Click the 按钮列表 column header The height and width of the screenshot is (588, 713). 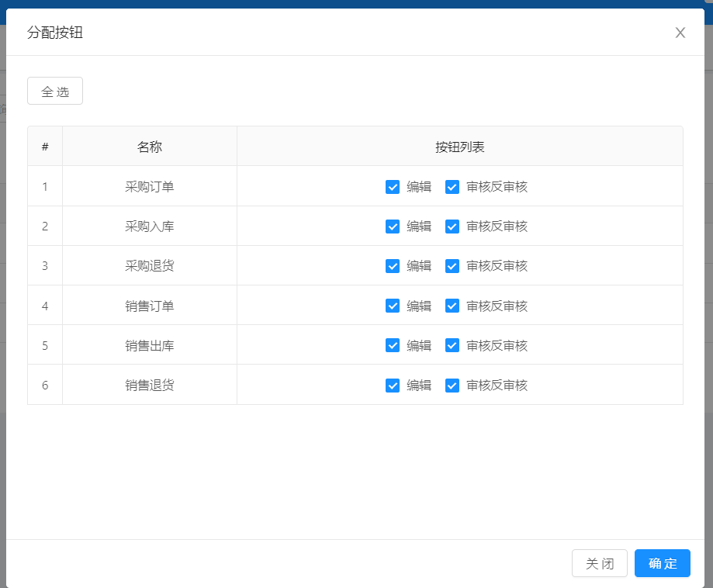(460, 147)
